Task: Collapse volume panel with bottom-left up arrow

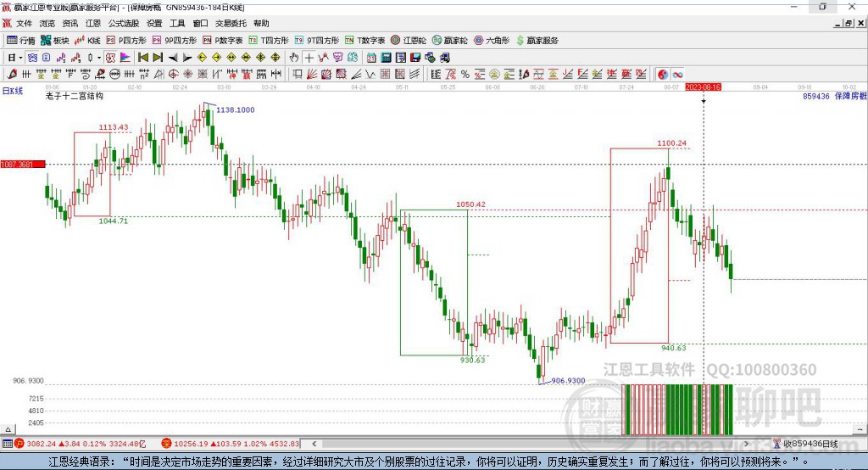Action: pyautogui.click(x=8, y=429)
